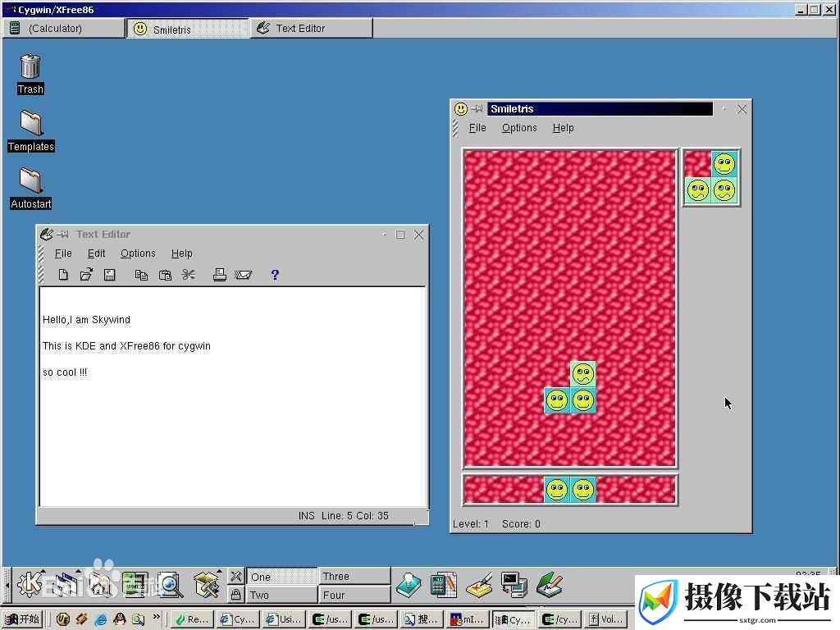Click 'This is KDE and XFree86 for cygwin' line

(x=126, y=346)
